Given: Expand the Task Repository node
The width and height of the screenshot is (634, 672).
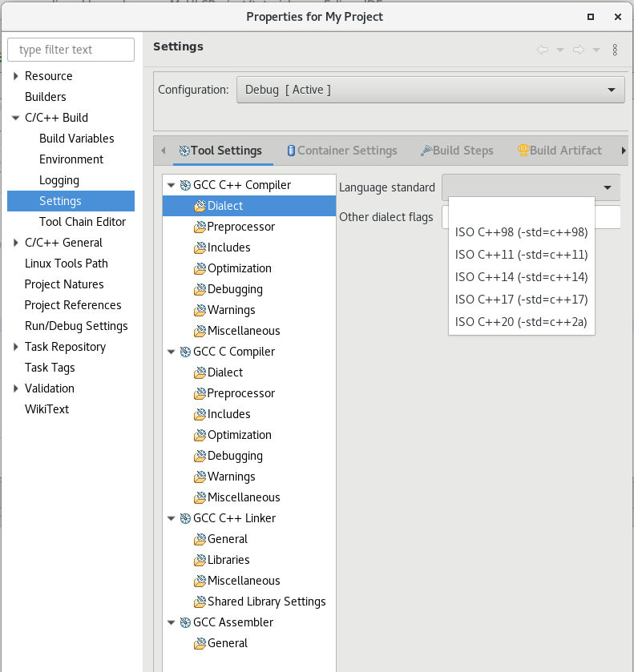Looking at the screenshot, I should pos(15,347).
